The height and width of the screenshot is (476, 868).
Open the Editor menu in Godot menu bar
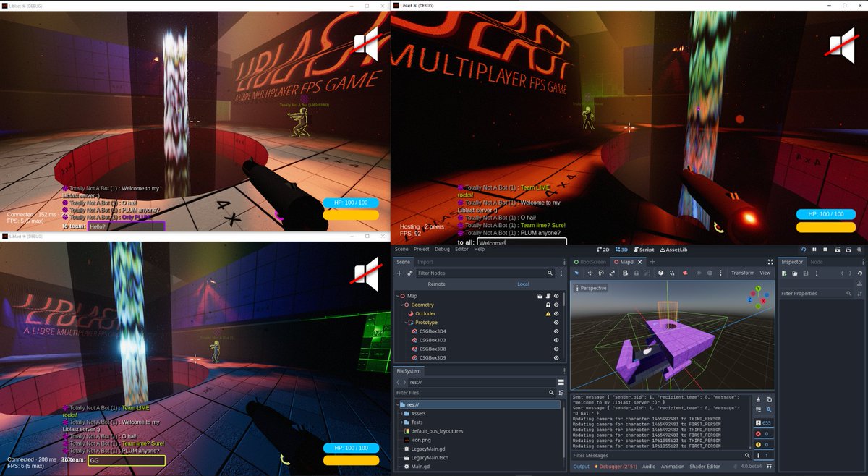[x=461, y=250]
